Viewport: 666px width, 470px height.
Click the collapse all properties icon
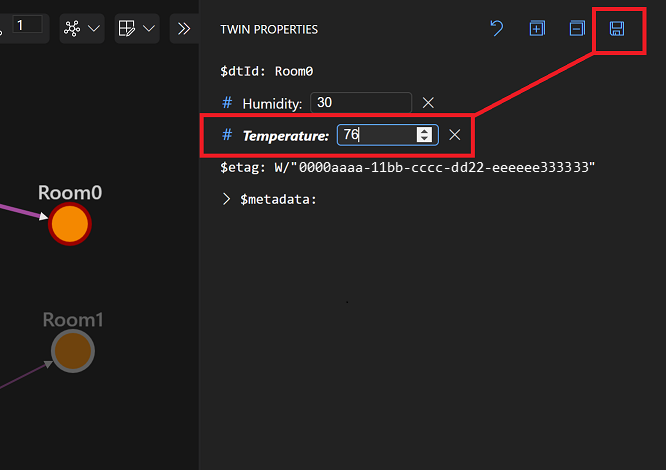577,29
